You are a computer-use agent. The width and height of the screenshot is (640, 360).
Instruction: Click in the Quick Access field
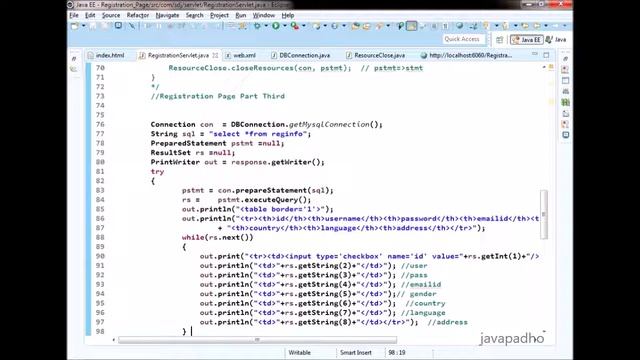point(463,39)
